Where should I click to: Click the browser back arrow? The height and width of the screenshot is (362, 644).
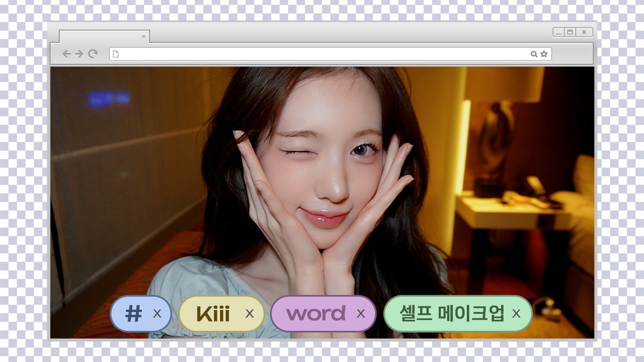(x=67, y=54)
